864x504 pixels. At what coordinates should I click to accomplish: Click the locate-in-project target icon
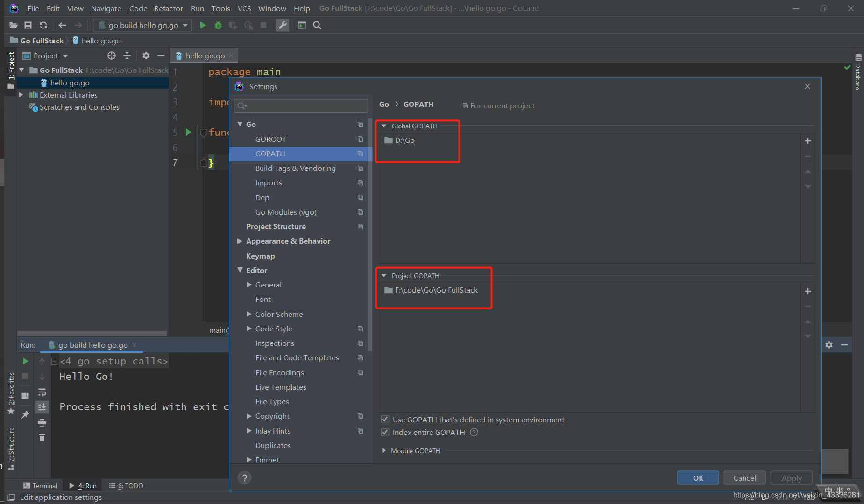coord(112,56)
